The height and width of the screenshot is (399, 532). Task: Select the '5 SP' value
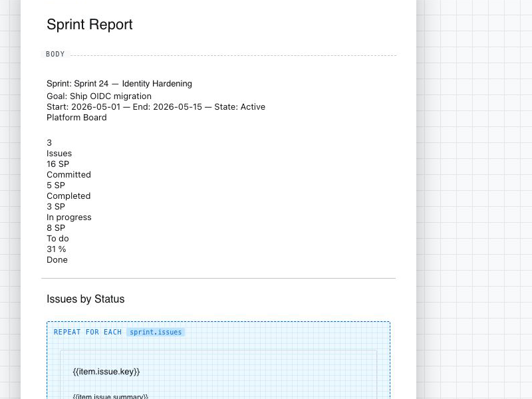click(56, 186)
